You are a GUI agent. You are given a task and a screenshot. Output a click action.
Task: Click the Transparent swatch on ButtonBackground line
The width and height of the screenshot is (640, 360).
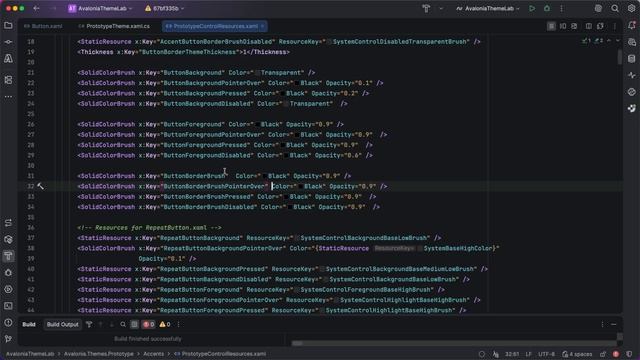(257, 73)
